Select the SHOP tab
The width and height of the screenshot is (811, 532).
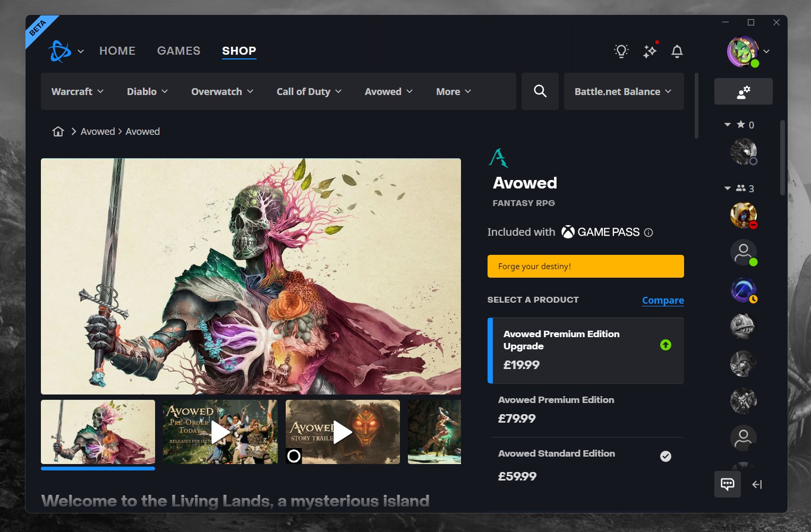pyautogui.click(x=239, y=51)
